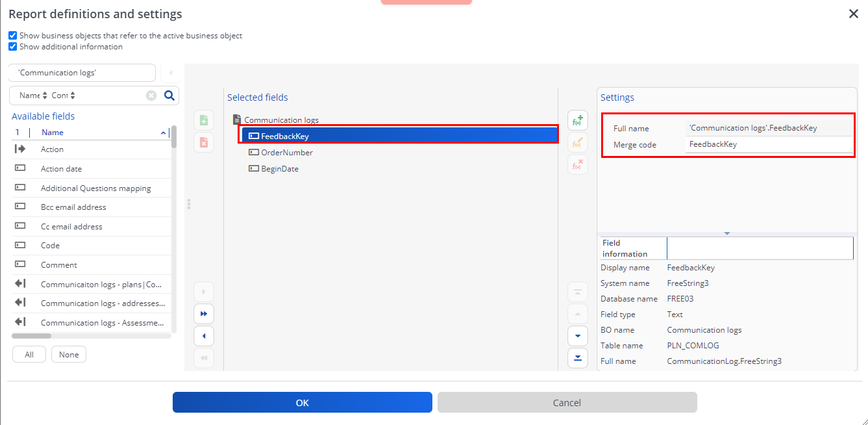Select 'Communicaiton logs - plans' row
Image resolution: width=868 pixels, height=425 pixels.
click(x=91, y=284)
